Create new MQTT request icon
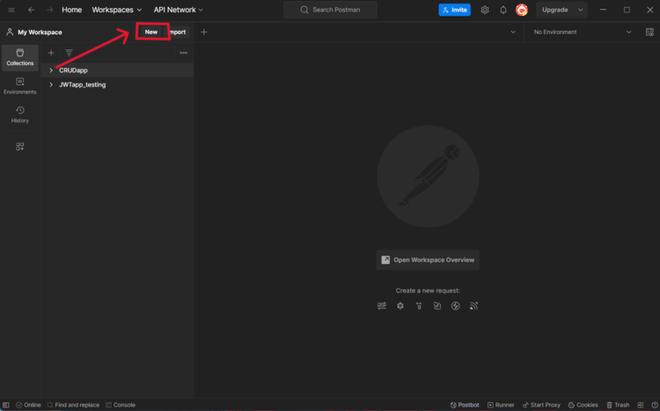Screen dimensions: 660x411 point(474,306)
